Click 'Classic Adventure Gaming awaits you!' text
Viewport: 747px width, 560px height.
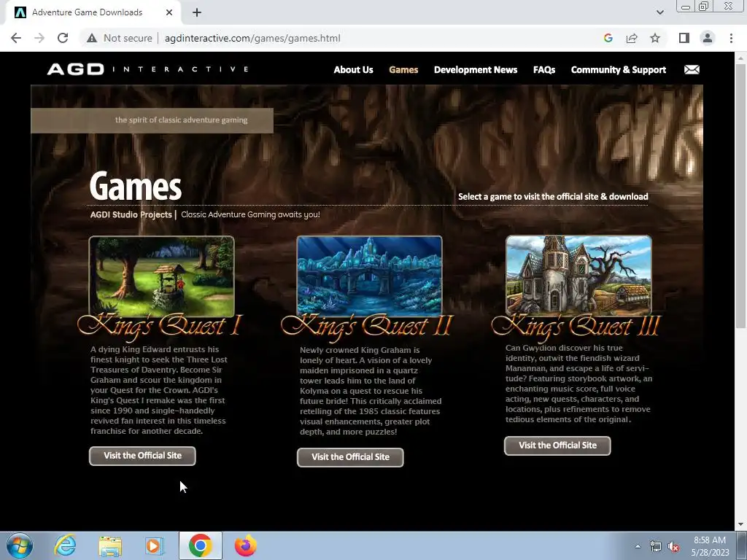click(251, 215)
